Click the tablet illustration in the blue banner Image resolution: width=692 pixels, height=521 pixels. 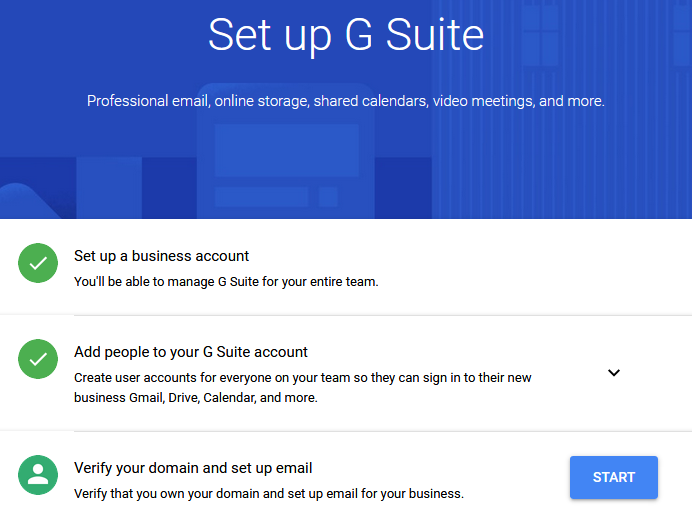point(286,151)
